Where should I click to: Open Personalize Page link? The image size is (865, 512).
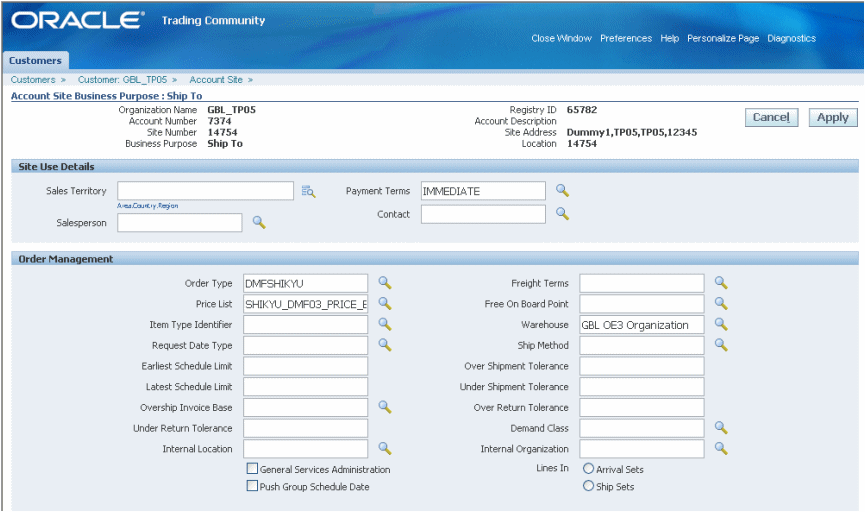pyautogui.click(x=723, y=39)
